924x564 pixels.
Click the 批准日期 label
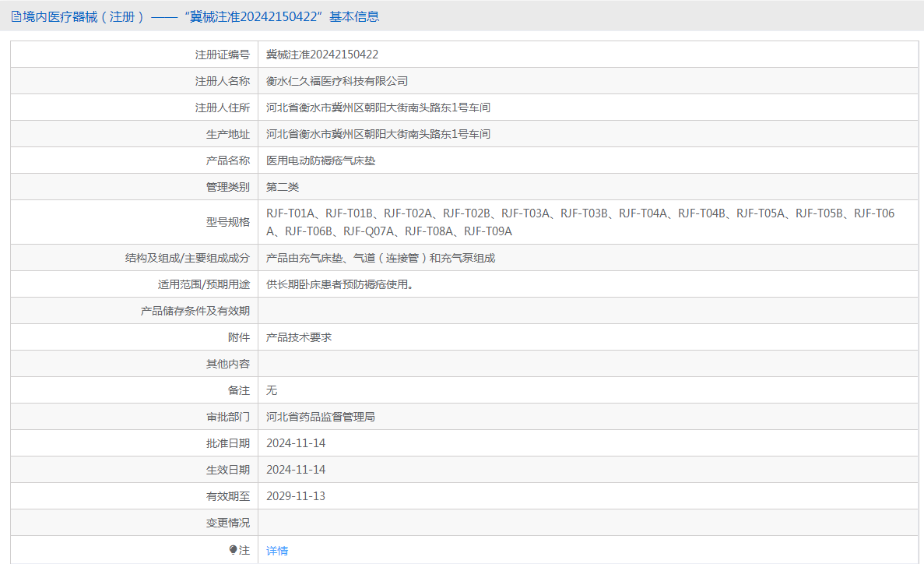pyautogui.click(x=228, y=443)
